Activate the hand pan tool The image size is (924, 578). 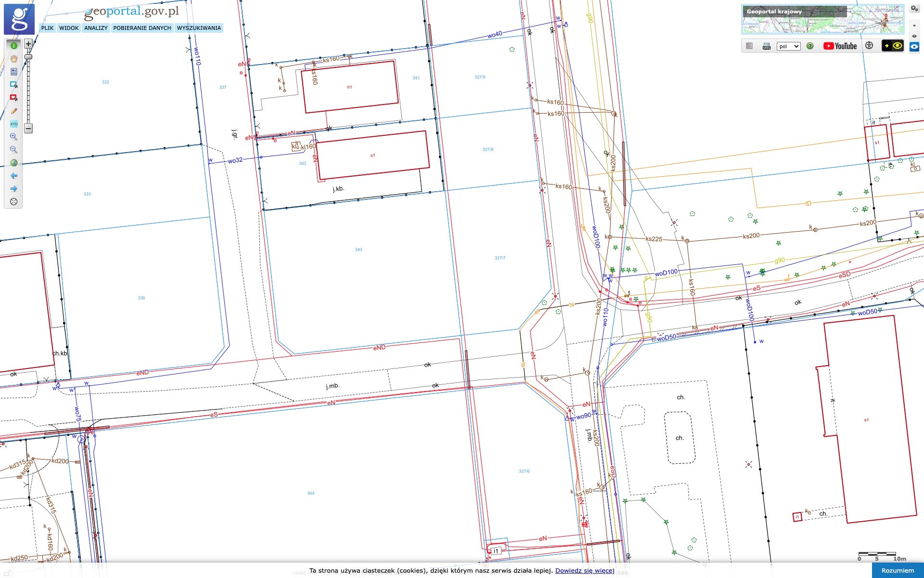coord(13,59)
